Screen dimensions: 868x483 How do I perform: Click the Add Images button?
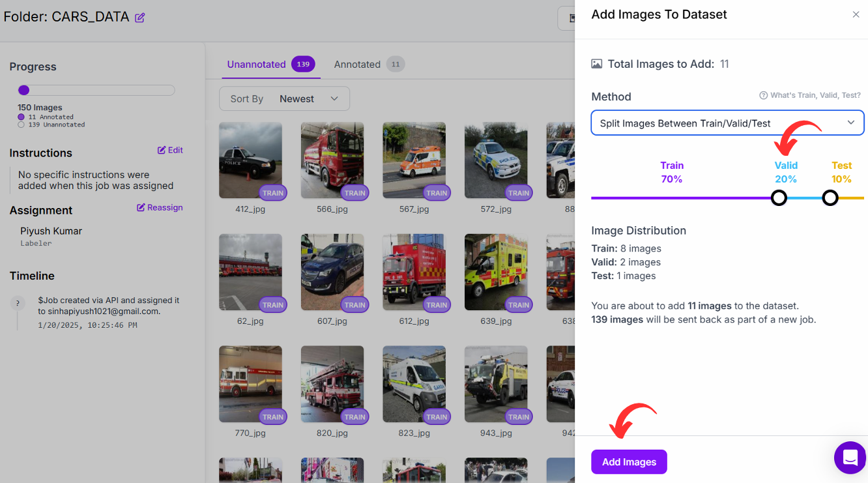pos(629,461)
